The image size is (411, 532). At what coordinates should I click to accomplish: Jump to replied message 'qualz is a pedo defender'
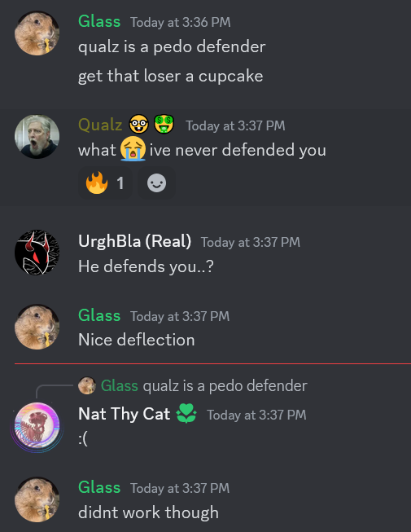[225, 386]
